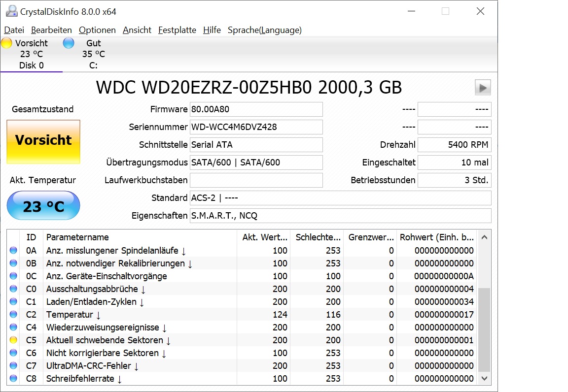
Task: Select row 'Nicht korrigierbare Sektoren'
Action: [x=242, y=353]
